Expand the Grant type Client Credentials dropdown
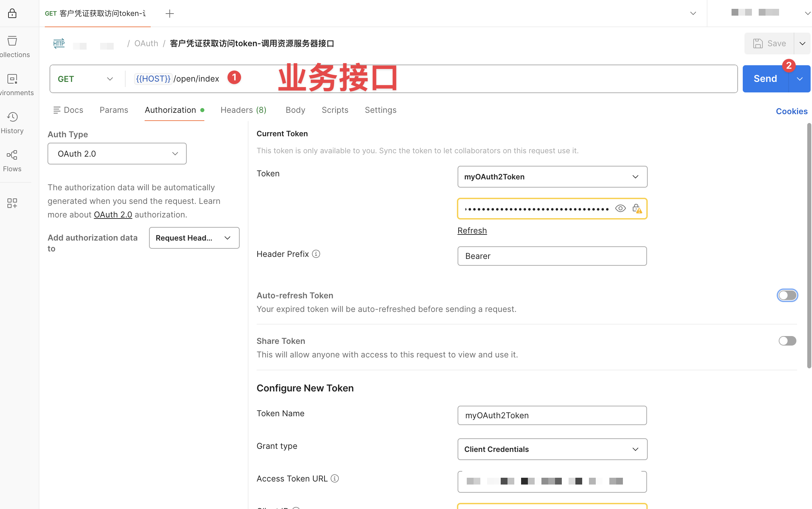This screenshot has height=509, width=812. pyautogui.click(x=552, y=449)
